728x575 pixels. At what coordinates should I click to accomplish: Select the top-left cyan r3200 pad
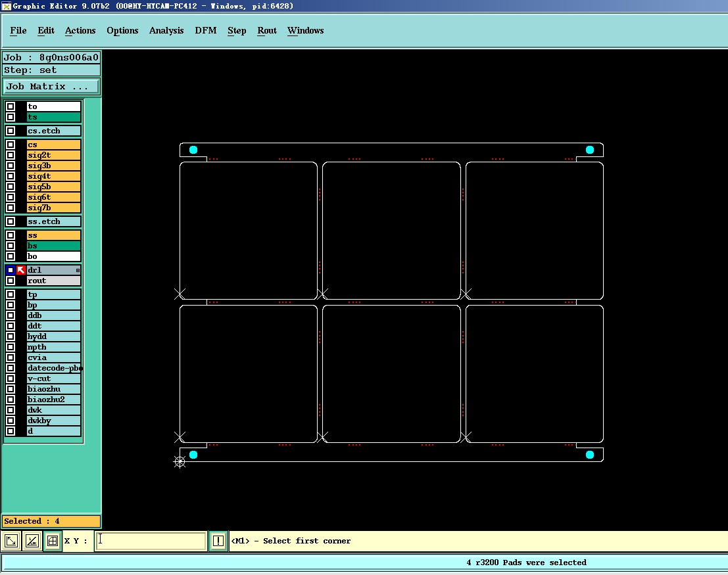(193, 150)
